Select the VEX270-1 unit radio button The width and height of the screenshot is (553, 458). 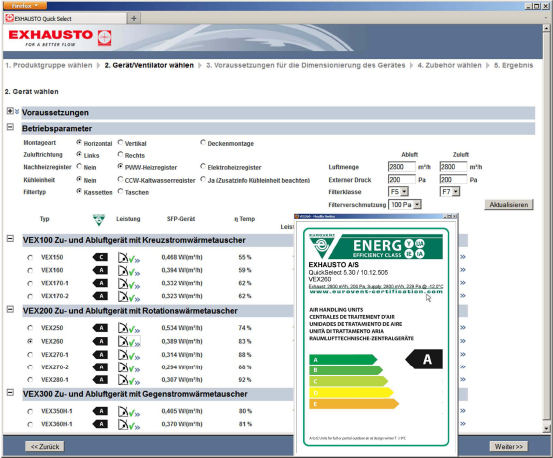(x=30, y=355)
